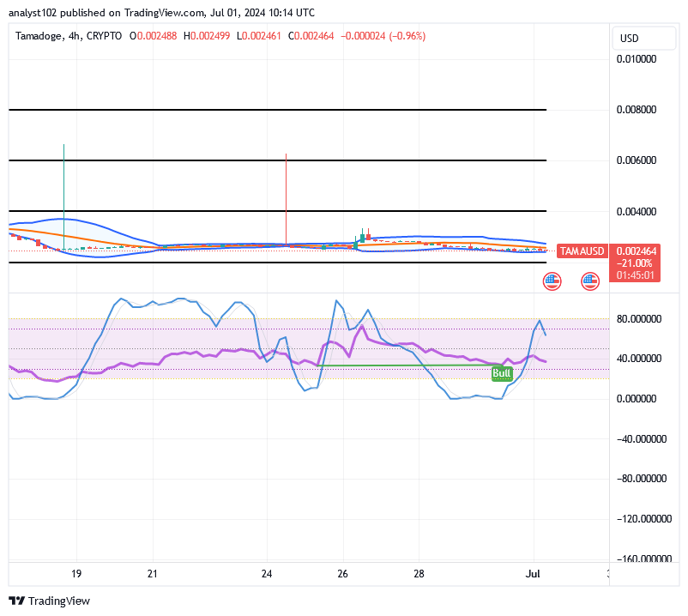688x616 pixels.
Task: Click the 80.000000 oscillator axis label
Action: point(639,319)
